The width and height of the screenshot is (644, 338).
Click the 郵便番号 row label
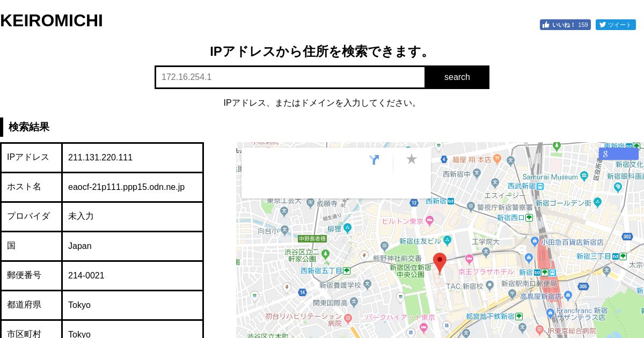pyautogui.click(x=24, y=275)
